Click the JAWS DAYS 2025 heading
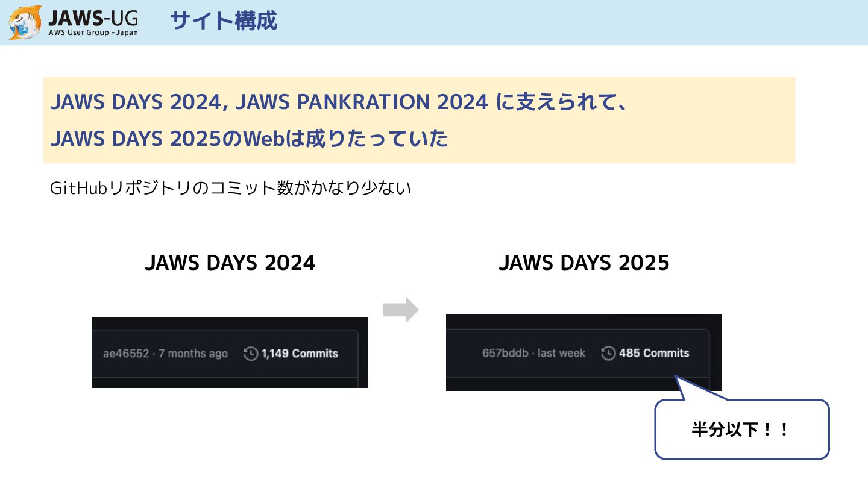This screenshot has width=868, height=488. [583, 263]
